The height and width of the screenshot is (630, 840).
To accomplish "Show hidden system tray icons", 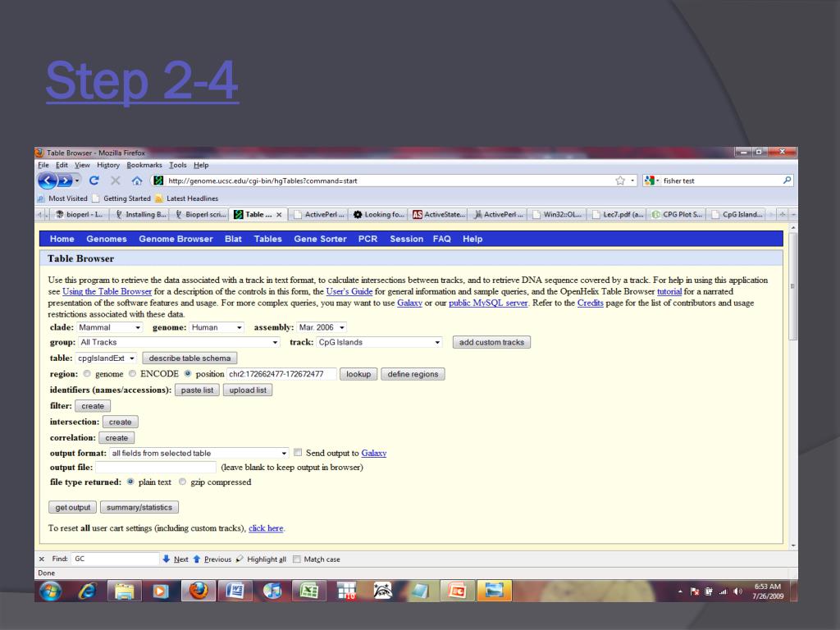I will (x=680, y=591).
